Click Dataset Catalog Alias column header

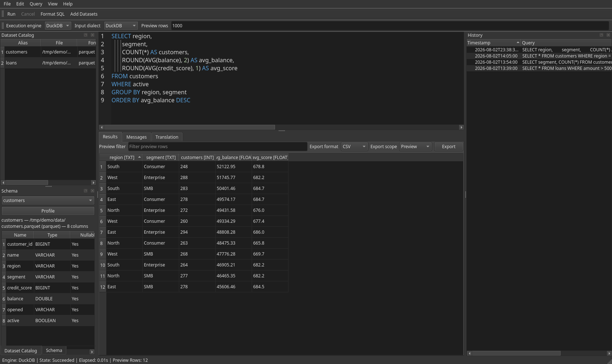point(23,43)
